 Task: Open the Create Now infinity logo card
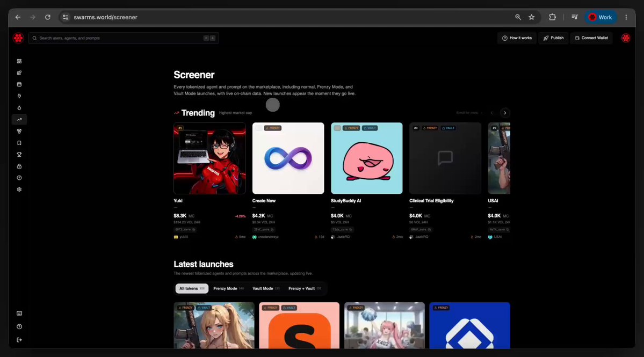coord(288,158)
